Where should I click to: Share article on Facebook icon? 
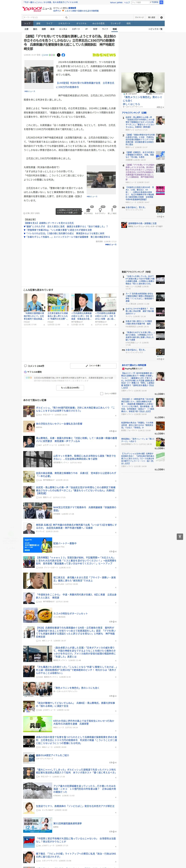(x=63, y=55)
